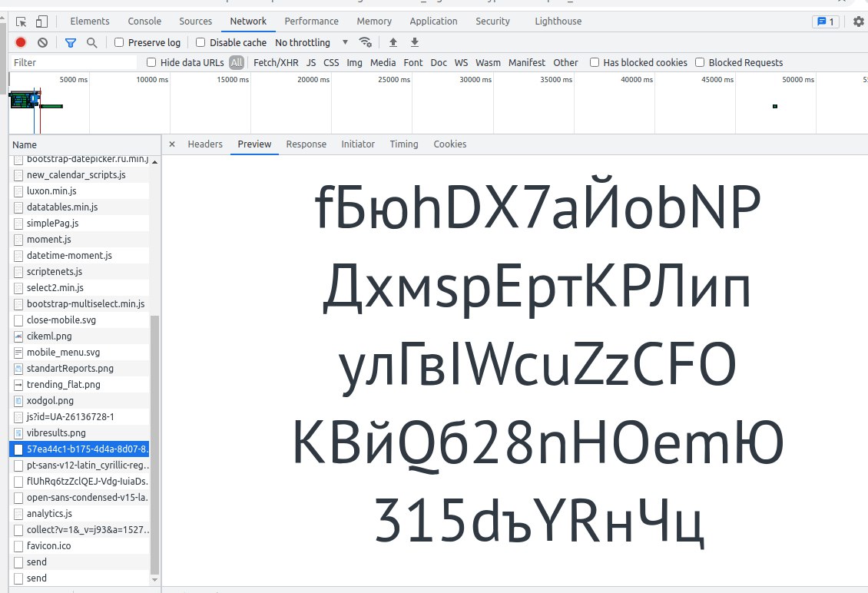Activate the inspect element picker icon

click(21, 22)
